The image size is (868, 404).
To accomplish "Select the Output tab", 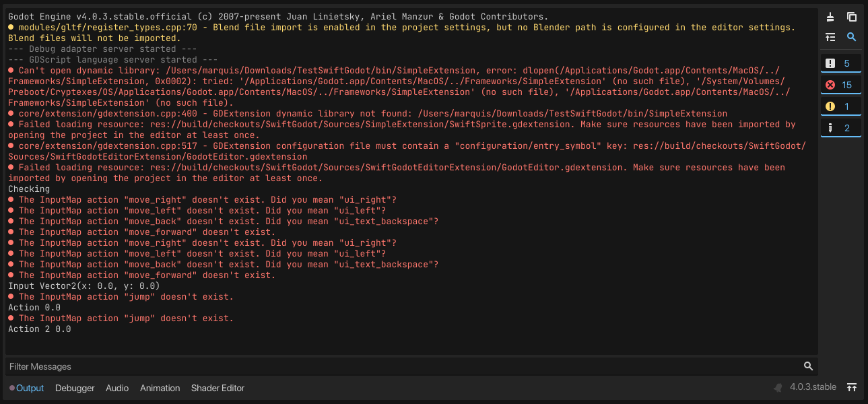I will (x=30, y=388).
